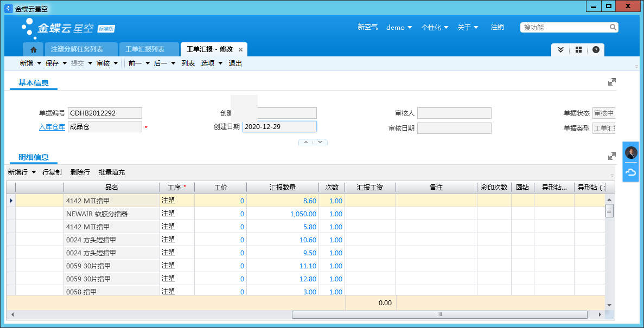Open the 入库仓库 link in basic info

[x=52, y=126]
